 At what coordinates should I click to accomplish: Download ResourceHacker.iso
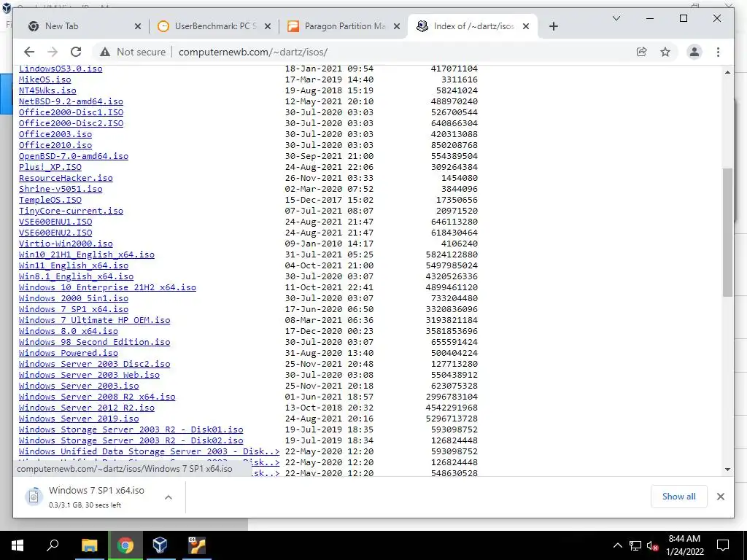point(66,178)
